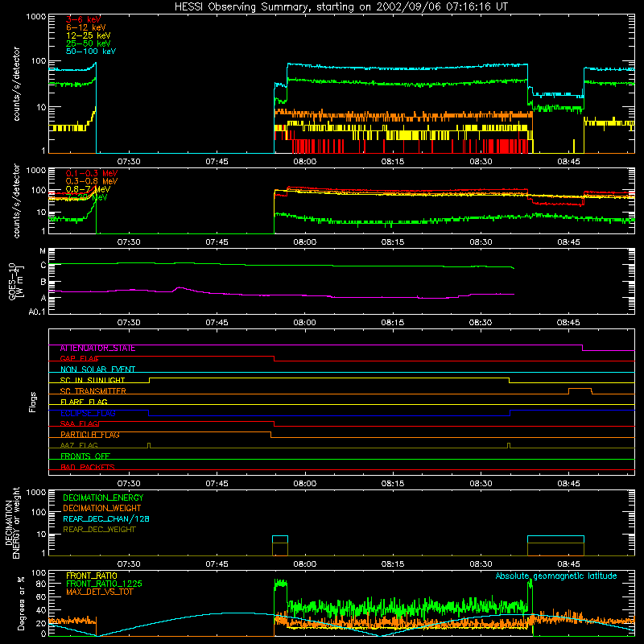The height and width of the screenshot is (644, 644).
Task: Click the M class tick label on the GOES plot
Action: pyautogui.click(x=43, y=251)
